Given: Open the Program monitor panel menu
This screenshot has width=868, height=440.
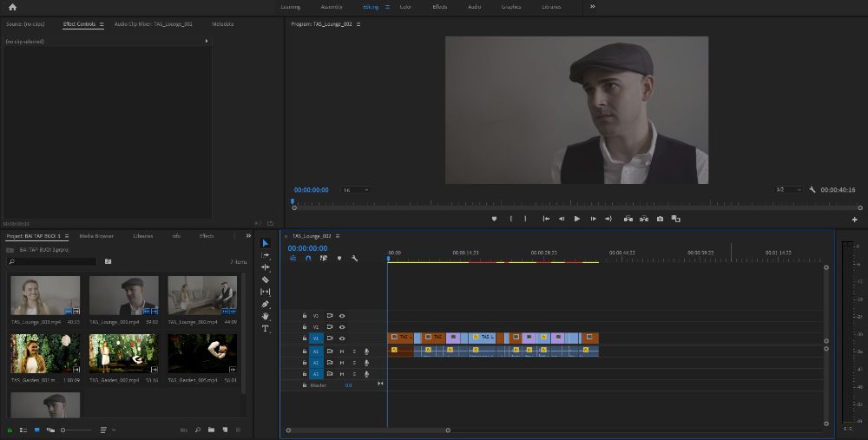Looking at the screenshot, I should (358, 24).
